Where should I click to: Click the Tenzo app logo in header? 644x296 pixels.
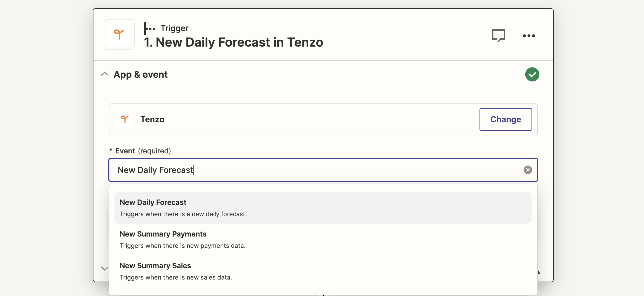point(119,34)
